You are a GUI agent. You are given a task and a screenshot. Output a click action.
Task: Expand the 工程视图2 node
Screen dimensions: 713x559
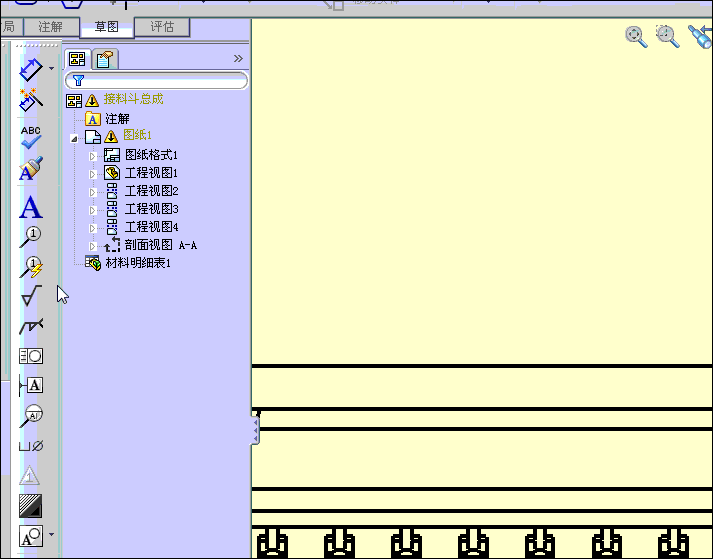tap(92, 192)
